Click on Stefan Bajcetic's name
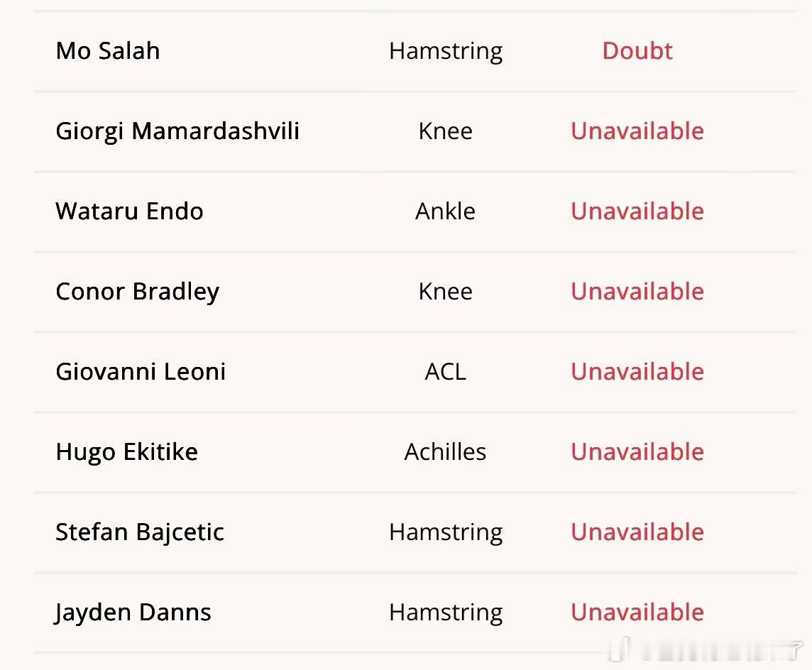 140,532
